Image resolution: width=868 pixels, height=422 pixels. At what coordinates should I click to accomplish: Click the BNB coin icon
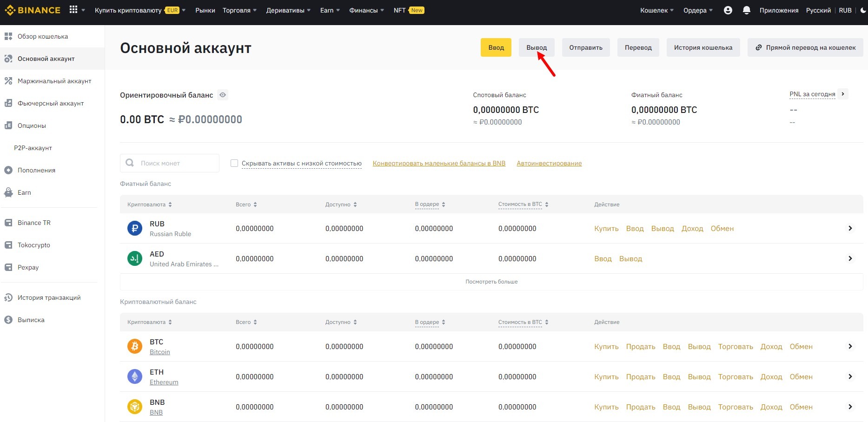pos(135,407)
